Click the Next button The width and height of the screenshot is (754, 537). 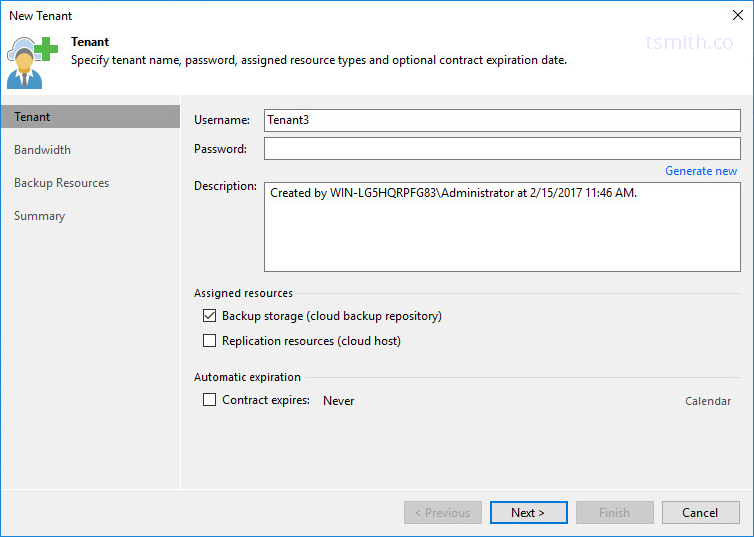pos(528,512)
